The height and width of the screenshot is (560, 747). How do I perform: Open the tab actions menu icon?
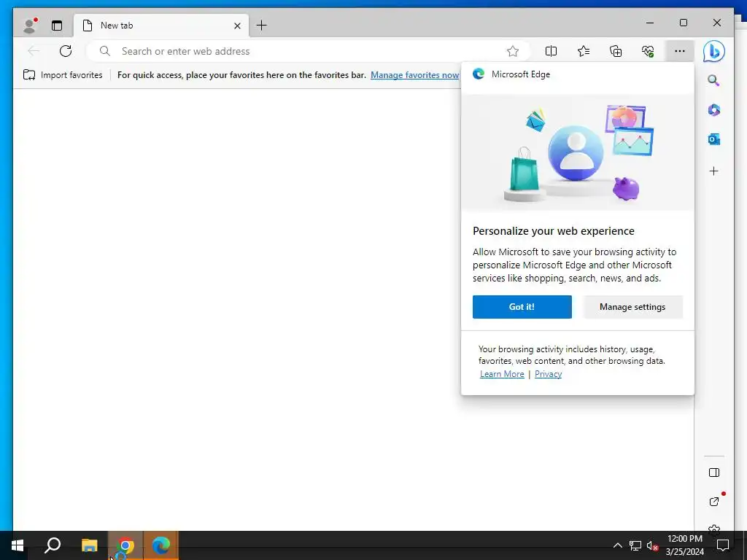pos(57,26)
